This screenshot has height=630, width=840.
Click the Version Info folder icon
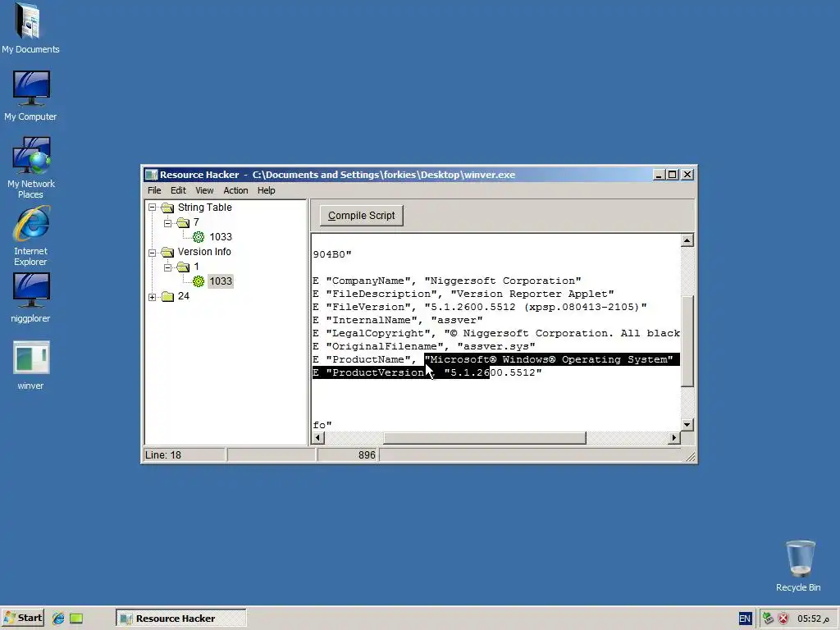coord(167,252)
